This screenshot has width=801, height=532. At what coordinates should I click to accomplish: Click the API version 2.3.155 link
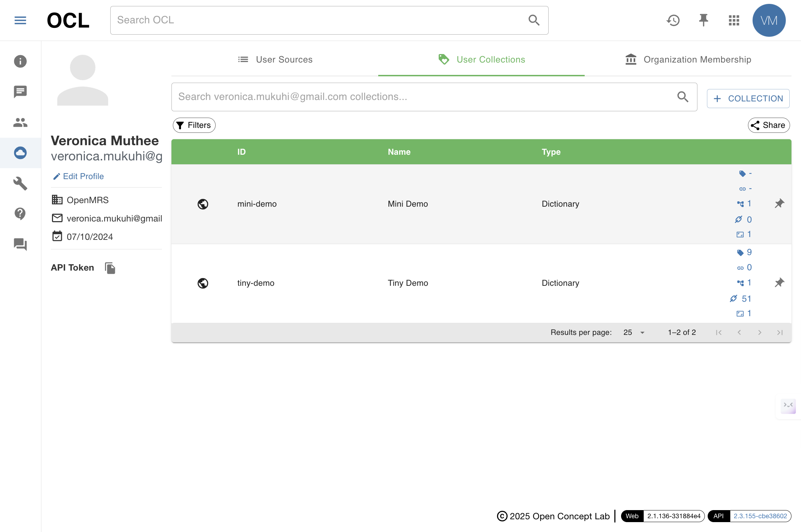tap(760, 516)
